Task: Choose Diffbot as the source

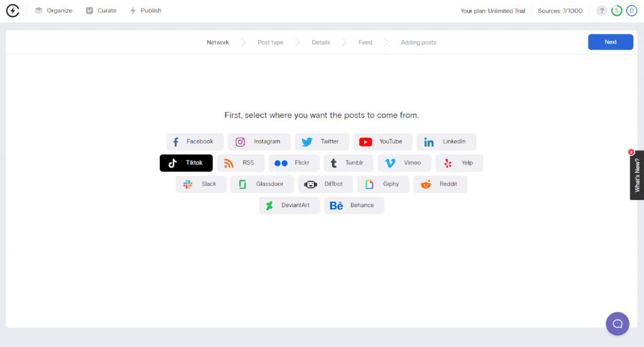Action: tap(326, 184)
